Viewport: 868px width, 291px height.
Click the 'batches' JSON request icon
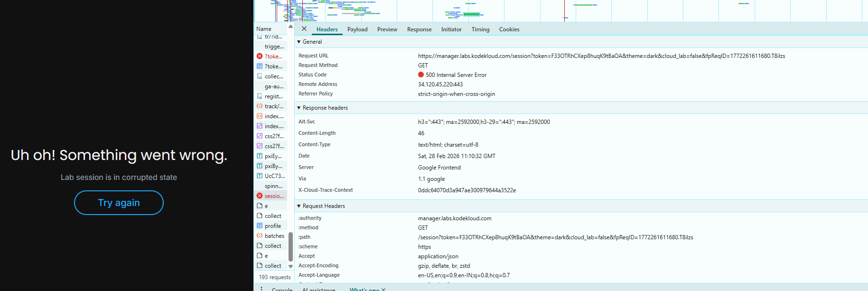tap(260, 236)
